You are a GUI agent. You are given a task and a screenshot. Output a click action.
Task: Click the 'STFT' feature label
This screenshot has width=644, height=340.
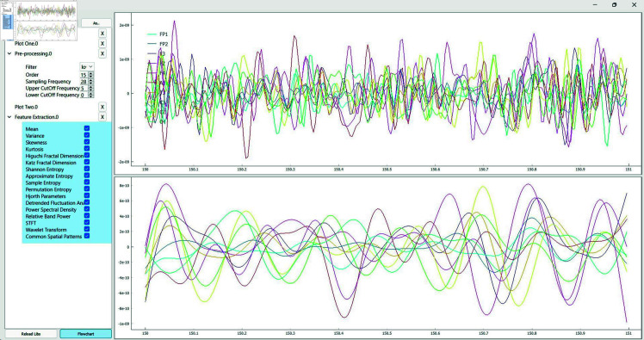coord(31,223)
